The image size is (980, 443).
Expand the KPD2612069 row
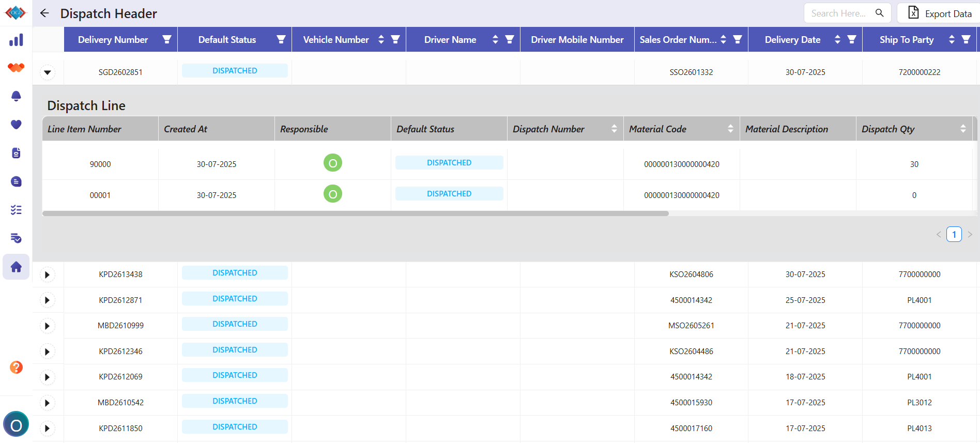[x=47, y=377]
